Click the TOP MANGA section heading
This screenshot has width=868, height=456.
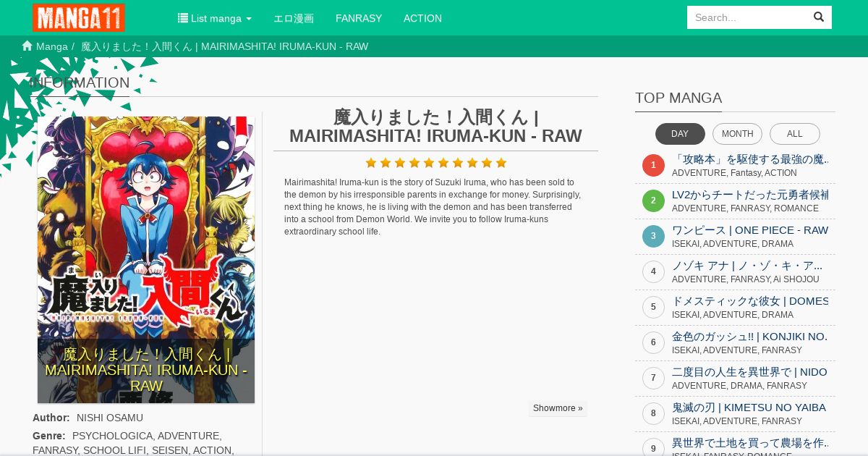click(678, 98)
